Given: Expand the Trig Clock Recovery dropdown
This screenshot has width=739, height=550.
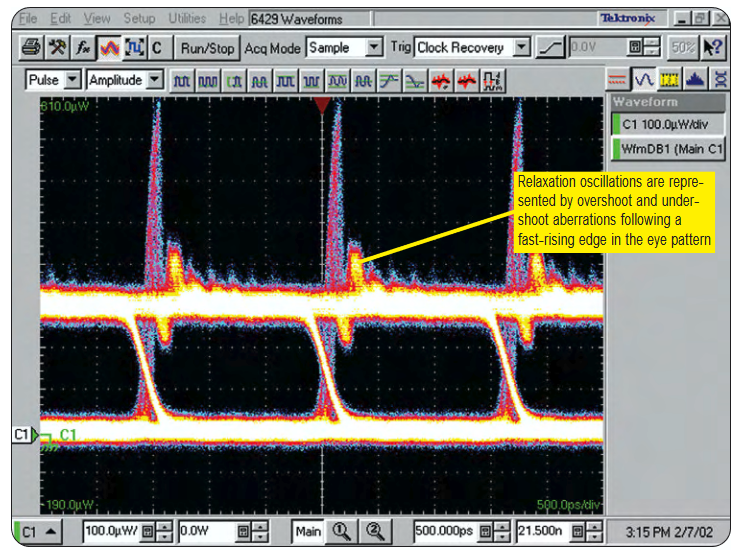Looking at the screenshot, I should (521, 47).
